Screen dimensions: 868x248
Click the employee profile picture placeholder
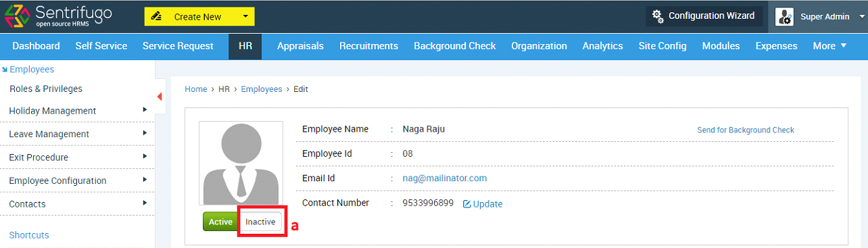click(241, 163)
